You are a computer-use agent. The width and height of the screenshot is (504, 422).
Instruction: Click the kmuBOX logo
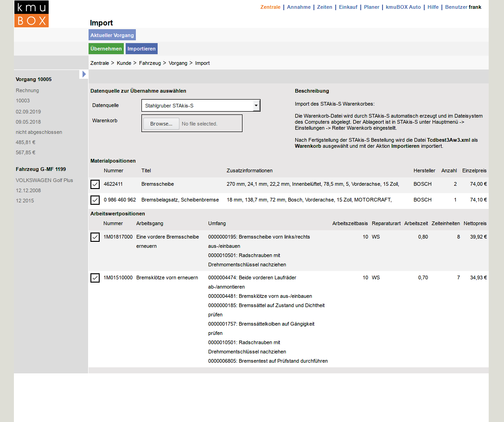coord(32,14)
